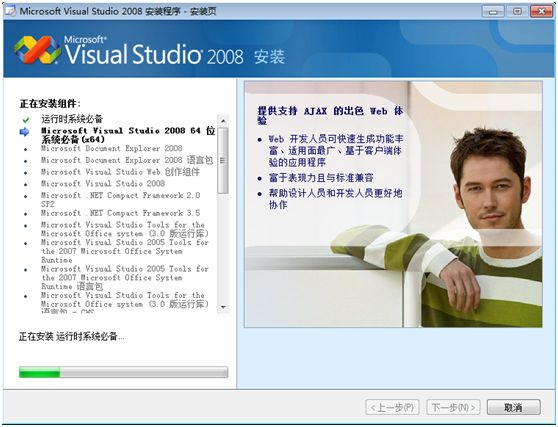Screen dimensions: 558x427
Task: Select the 运行时系统必备 list entry
Action: (x=72, y=119)
